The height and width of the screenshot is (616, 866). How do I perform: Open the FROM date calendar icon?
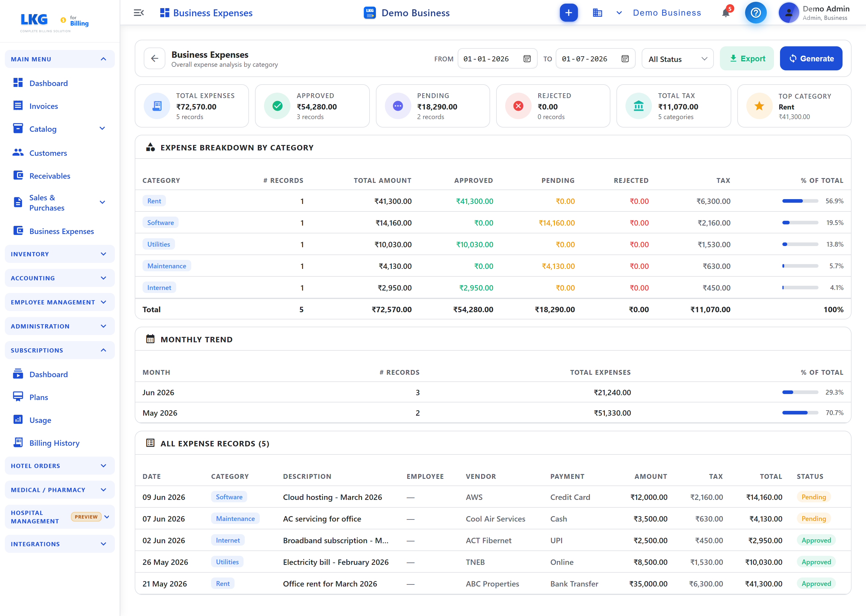tap(527, 59)
